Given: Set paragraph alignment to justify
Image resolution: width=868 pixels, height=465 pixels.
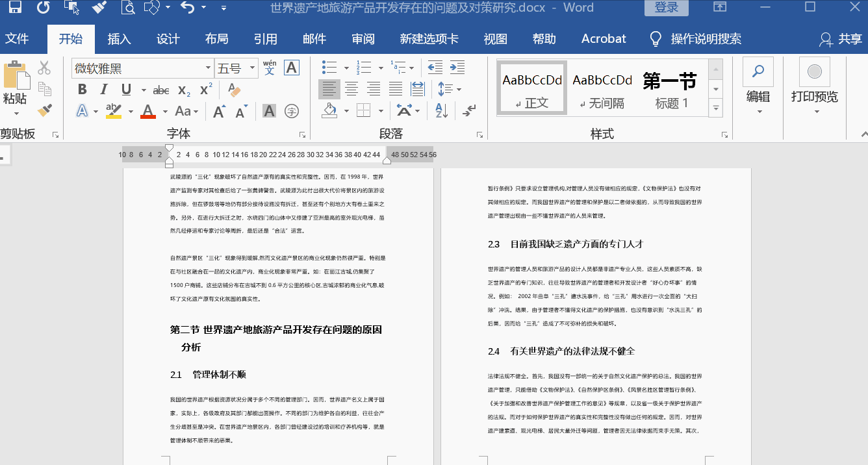Looking at the screenshot, I should pos(396,89).
